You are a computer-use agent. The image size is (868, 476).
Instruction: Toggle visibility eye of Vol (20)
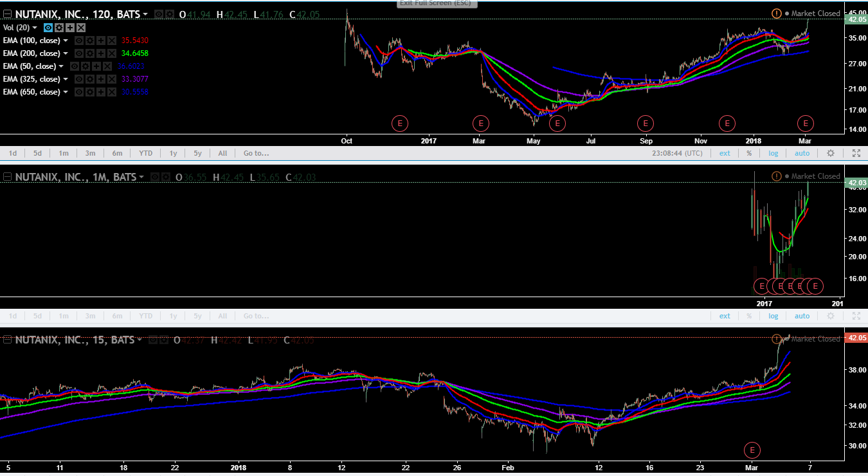pyautogui.click(x=48, y=28)
